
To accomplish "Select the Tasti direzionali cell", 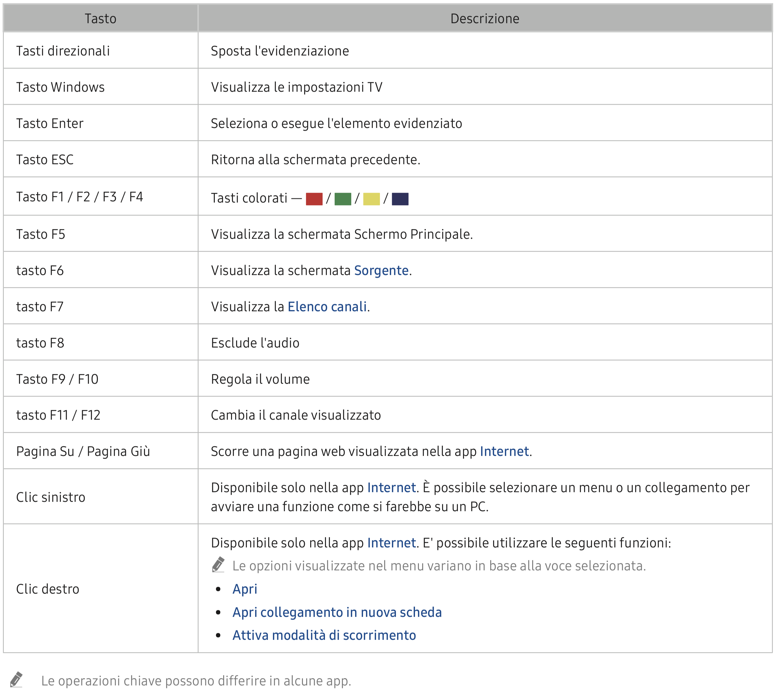I will (100, 50).
